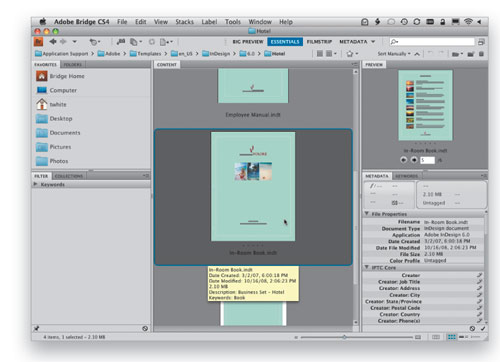The height and width of the screenshot is (362, 500).
Task: Click the star rating filter icon
Action: [x=350, y=54]
